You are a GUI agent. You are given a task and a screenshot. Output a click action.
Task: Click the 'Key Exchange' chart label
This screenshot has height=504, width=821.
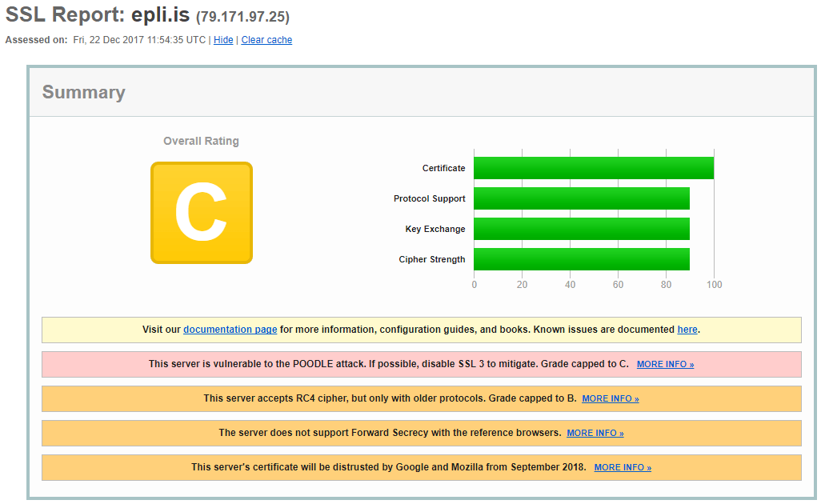click(x=435, y=229)
